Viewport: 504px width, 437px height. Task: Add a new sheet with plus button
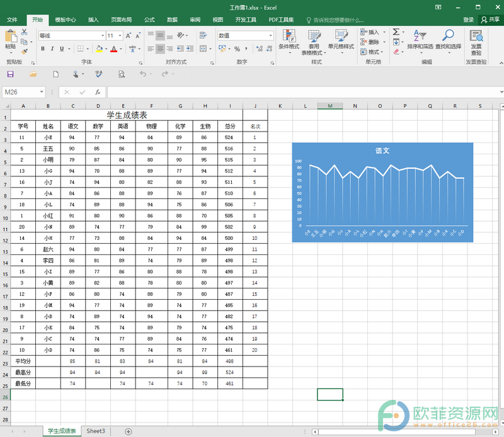tap(129, 431)
